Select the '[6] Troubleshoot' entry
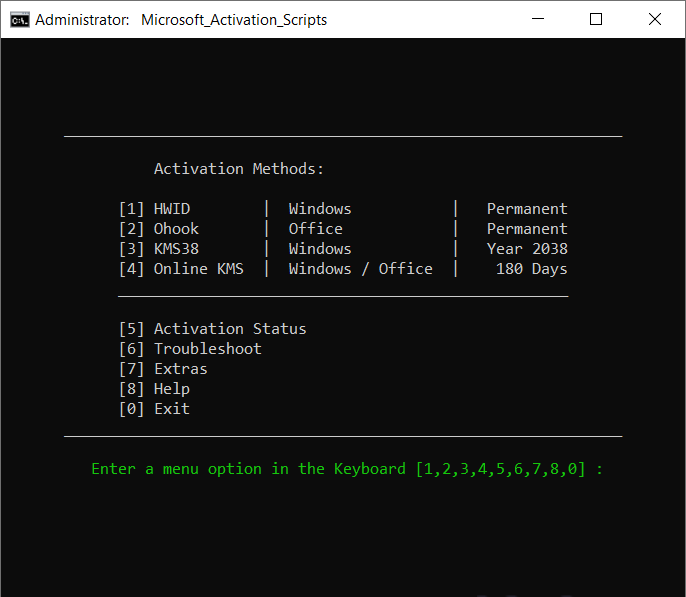The image size is (686, 597). point(190,349)
